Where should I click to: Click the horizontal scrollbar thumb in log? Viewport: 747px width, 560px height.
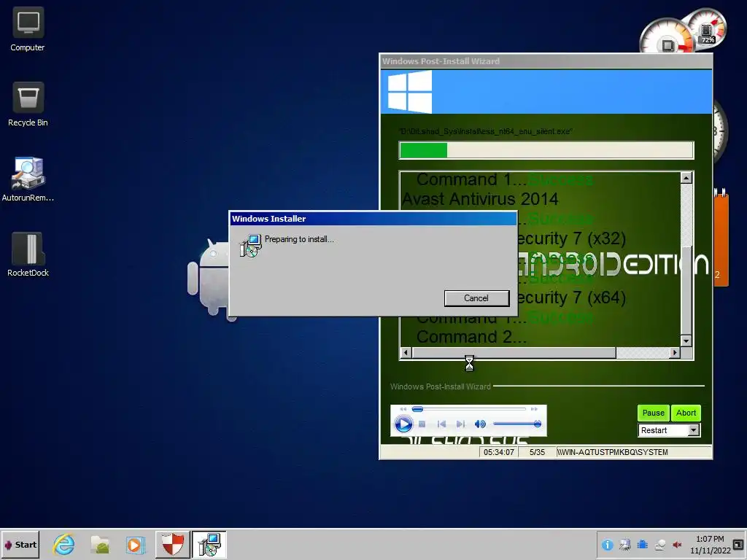(514, 353)
